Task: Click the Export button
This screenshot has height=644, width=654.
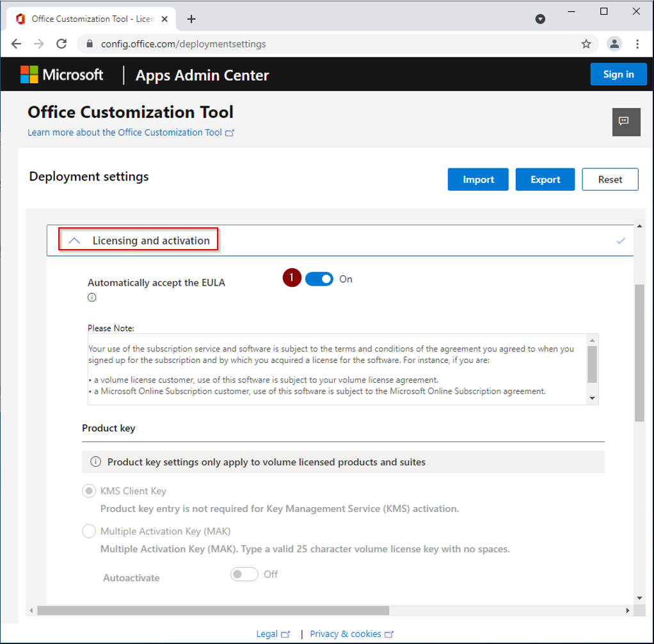Action: (x=545, y=179)
